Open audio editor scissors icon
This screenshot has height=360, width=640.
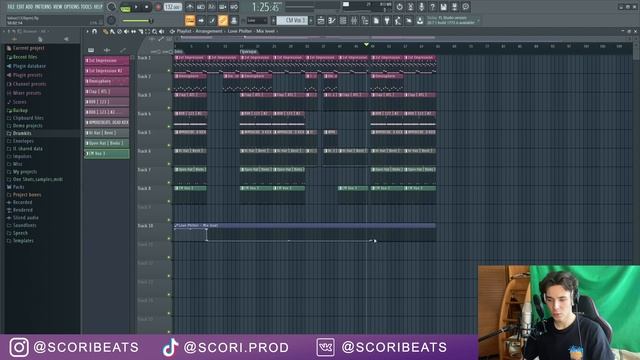pyautogui.click(x=411, y=7)
